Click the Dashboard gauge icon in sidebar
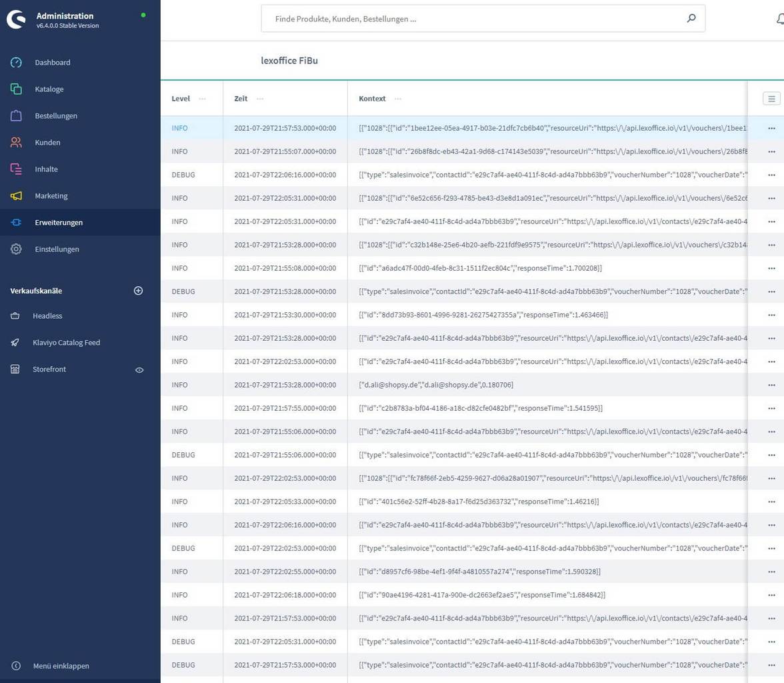 tap(17, 63)
